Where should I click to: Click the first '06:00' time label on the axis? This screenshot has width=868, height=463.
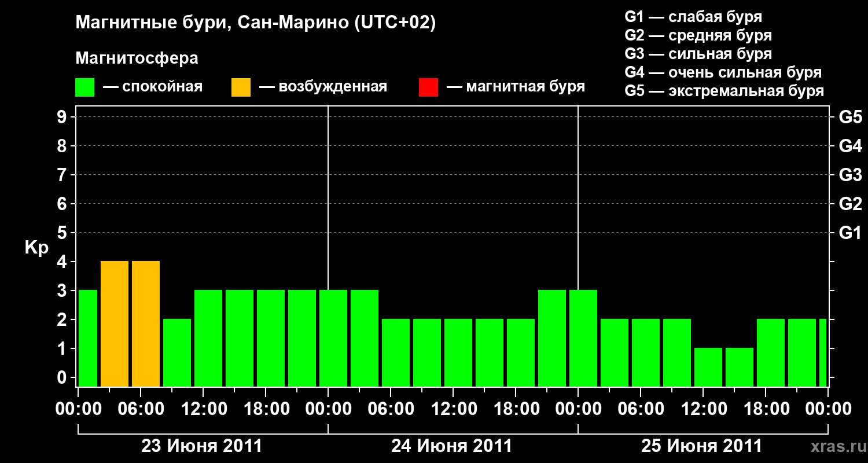[141, 409]
